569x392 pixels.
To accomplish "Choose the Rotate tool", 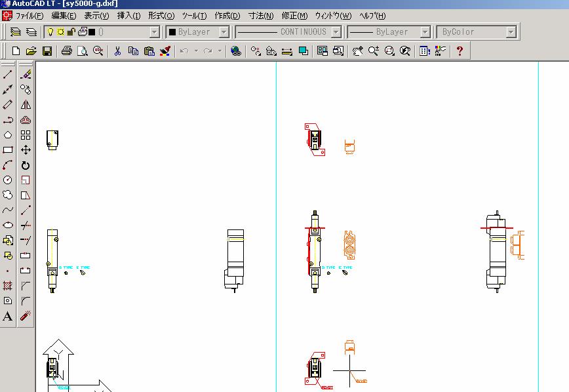I will (x=26, y=165).
